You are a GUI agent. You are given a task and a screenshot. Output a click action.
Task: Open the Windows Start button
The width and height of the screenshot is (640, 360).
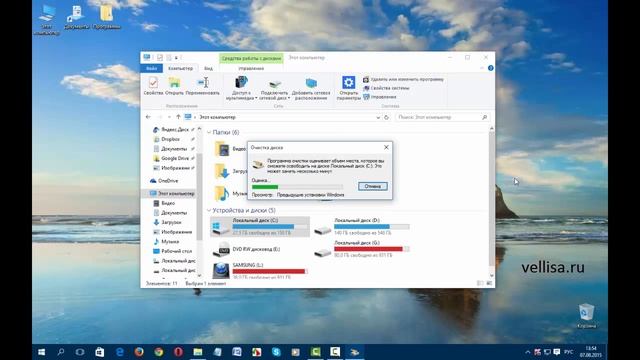[41, 352]
